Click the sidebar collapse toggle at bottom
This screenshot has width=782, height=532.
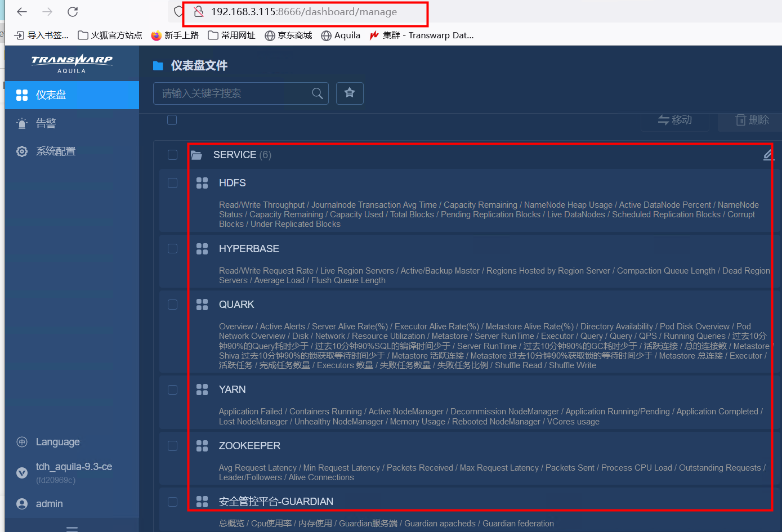tap(72, 529)
